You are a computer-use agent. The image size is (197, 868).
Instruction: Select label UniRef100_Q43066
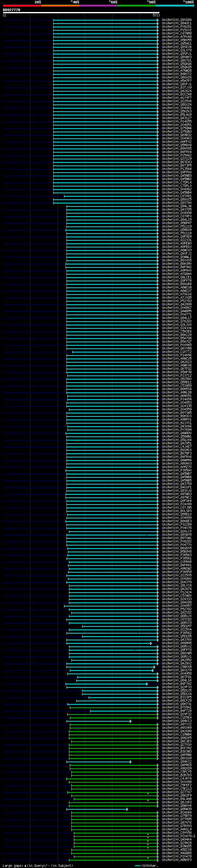point(177,426)
